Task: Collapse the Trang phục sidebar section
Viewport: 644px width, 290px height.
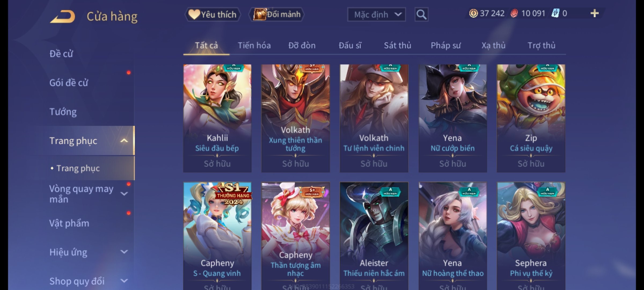Action: (x=124, y=141)
